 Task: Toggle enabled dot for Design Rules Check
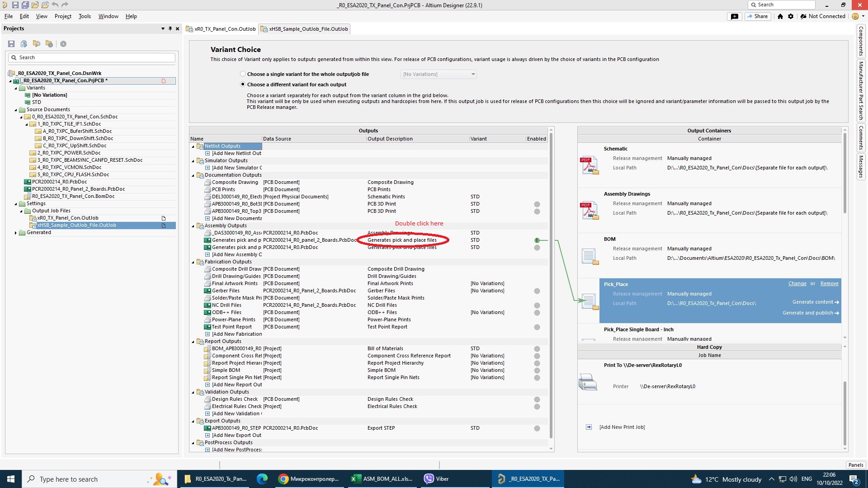click(x=537, y=399)
